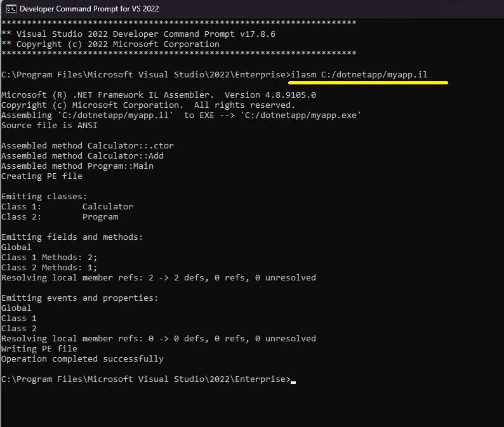Click 'Global' under Emitting events and properties
The width and height of the screenshot is (504, 427).
[x=17, y=308]
